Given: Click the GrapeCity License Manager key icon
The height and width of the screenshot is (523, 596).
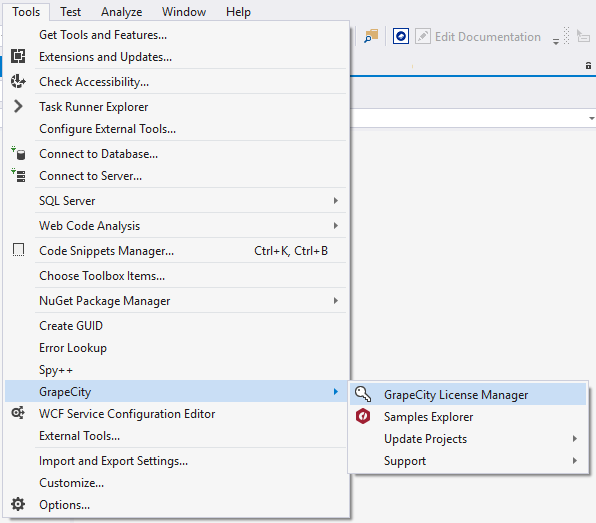Looking at the screenshot, I should [x=363, y=394].
